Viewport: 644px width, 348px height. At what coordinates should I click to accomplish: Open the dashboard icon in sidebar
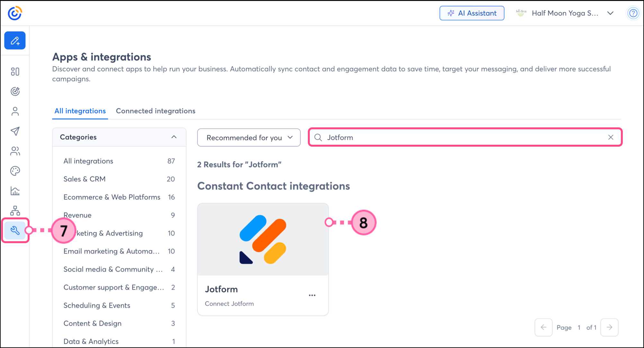point(15,71)
